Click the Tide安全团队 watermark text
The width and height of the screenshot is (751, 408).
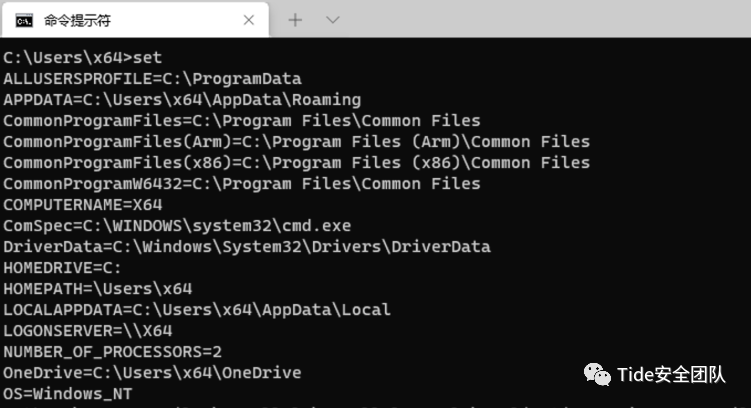tap(671, 374)
